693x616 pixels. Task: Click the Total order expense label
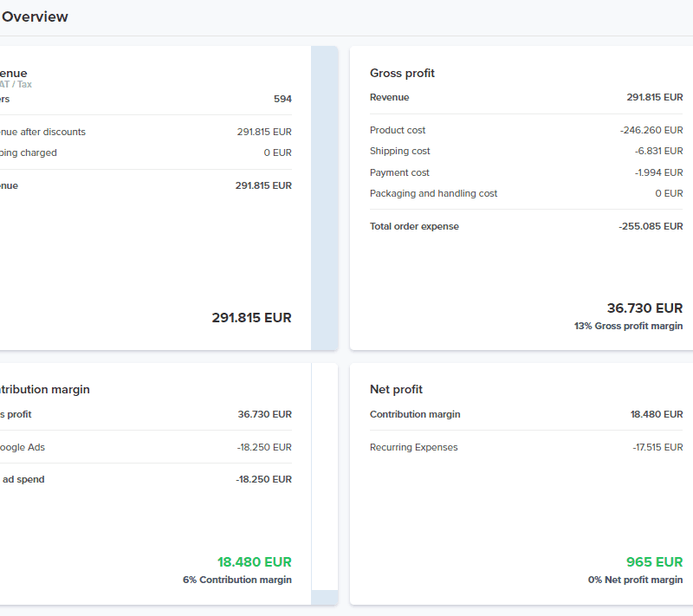click(x=414, y=227)
